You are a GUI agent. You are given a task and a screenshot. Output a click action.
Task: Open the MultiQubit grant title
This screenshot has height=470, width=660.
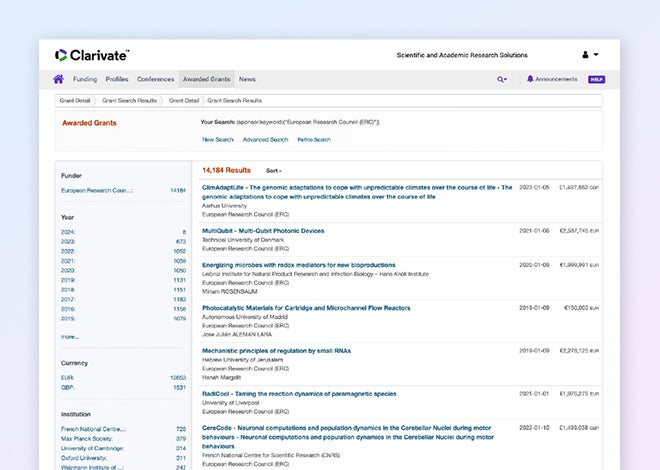(x=263, y=231)
